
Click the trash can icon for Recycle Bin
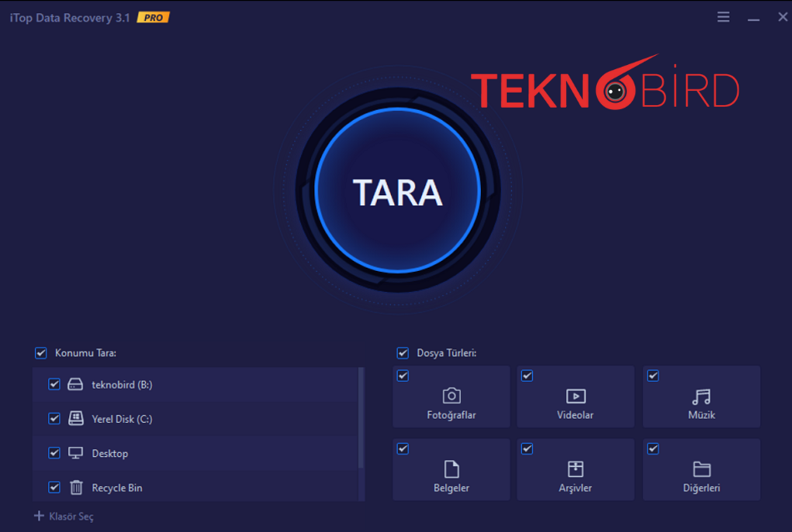pos(76,487)
